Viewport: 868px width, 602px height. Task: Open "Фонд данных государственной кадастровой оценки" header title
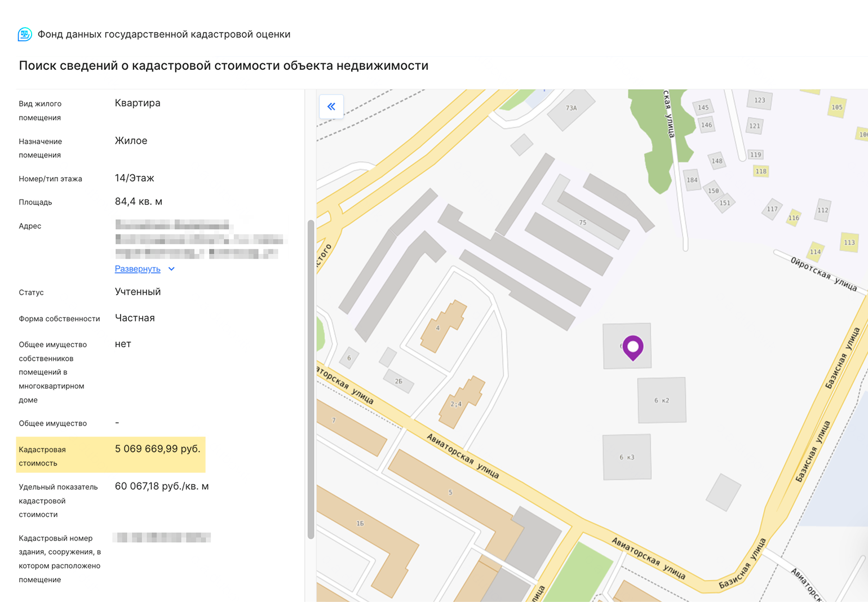(163, 34)
